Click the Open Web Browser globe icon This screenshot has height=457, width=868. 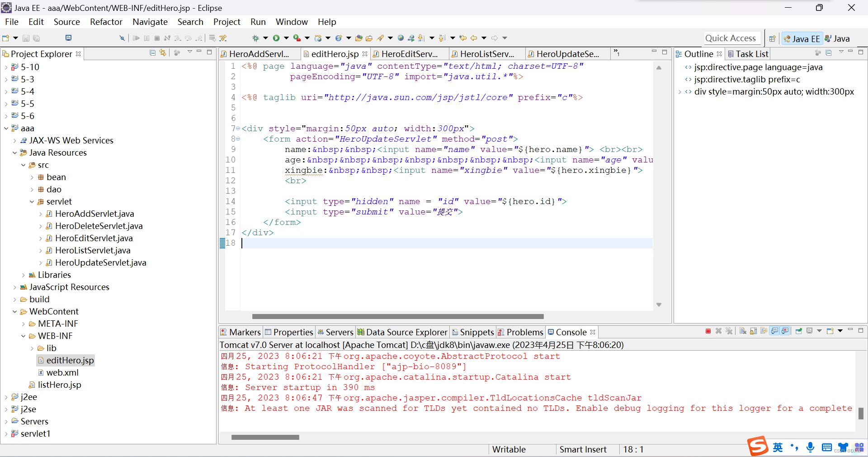tap(401, 38)
